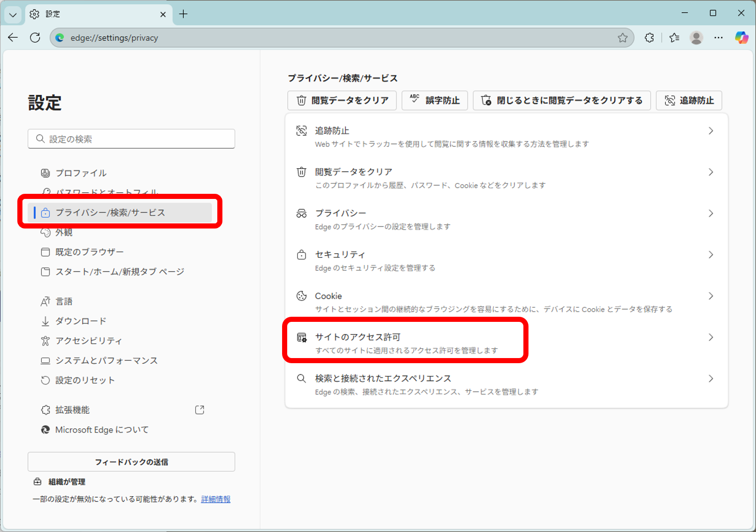The height and width of the screenshot is (532, 756).
Task: Launch the Copilot icon
Action: click(x=741, y=37)
